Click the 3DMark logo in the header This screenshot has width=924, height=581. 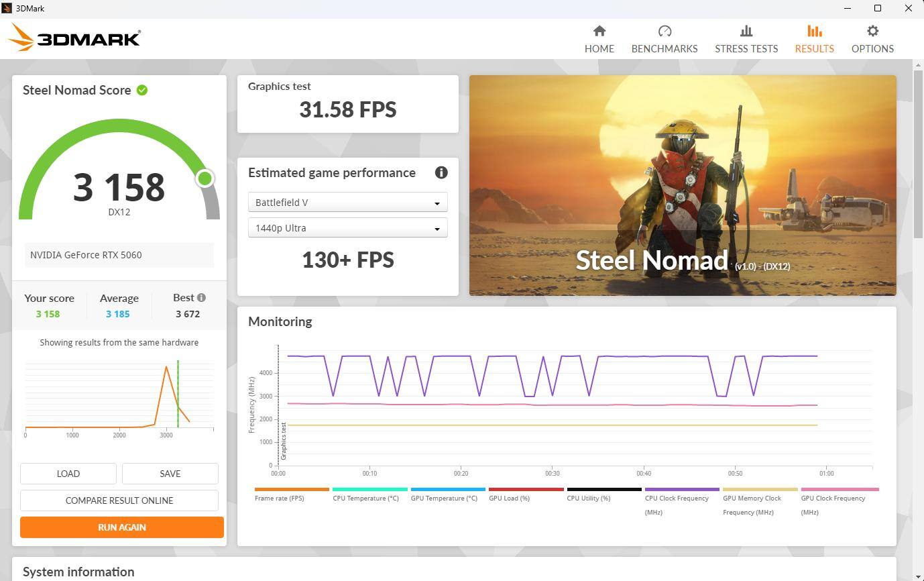74,38
